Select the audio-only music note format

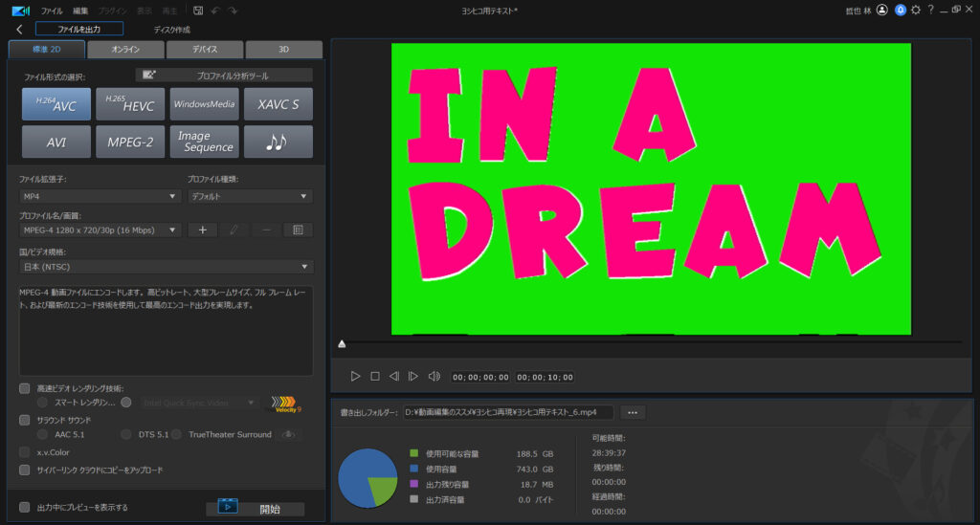(x=278, y=142)
